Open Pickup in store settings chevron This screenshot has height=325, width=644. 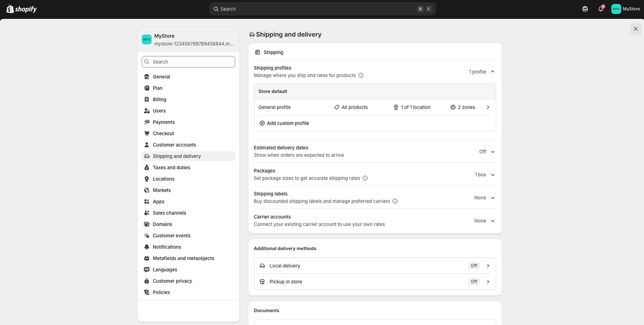click(488, 282)
